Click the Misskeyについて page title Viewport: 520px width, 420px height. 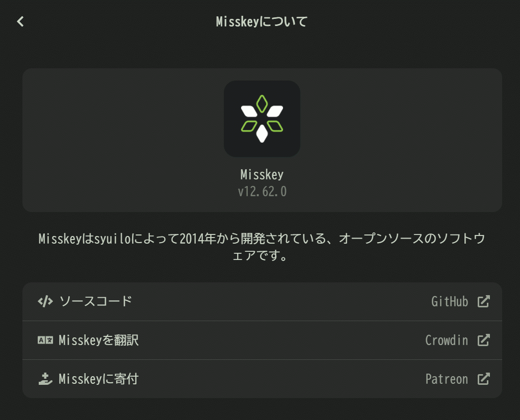pos(262,21)
